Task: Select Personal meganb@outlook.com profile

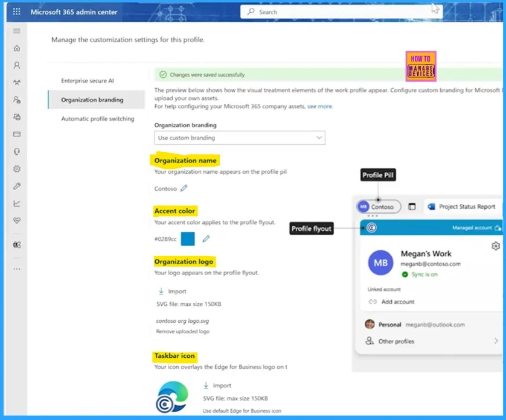Action: click(x=415, y=325)
